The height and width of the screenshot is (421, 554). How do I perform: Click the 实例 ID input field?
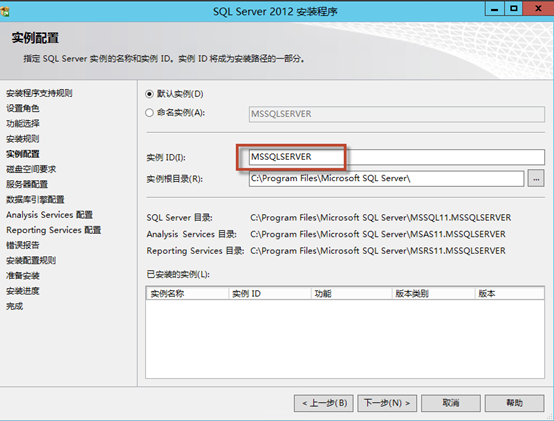click(396, 157)
